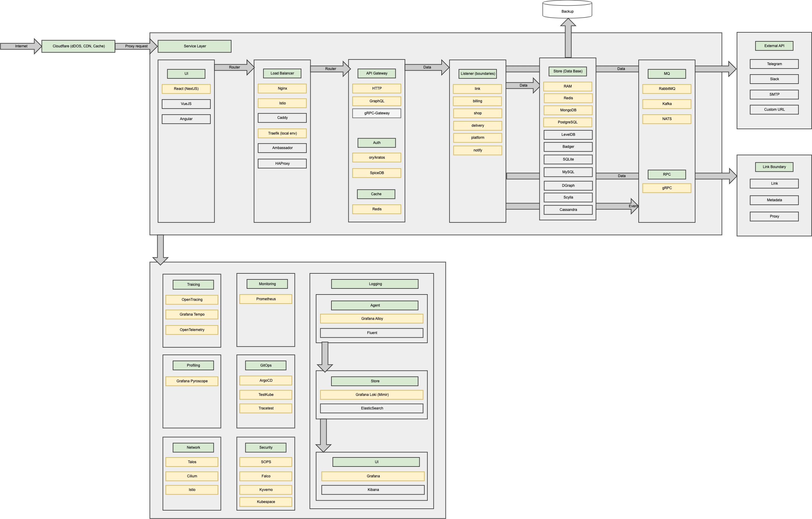The width and height of the screenshot is (812, 519).
Task: Click the Grafana Loki (Mimir) box
Action: [372, 395]
